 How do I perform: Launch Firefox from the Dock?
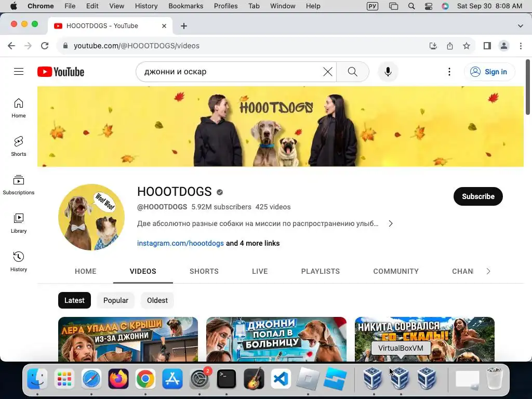[118, 379]
